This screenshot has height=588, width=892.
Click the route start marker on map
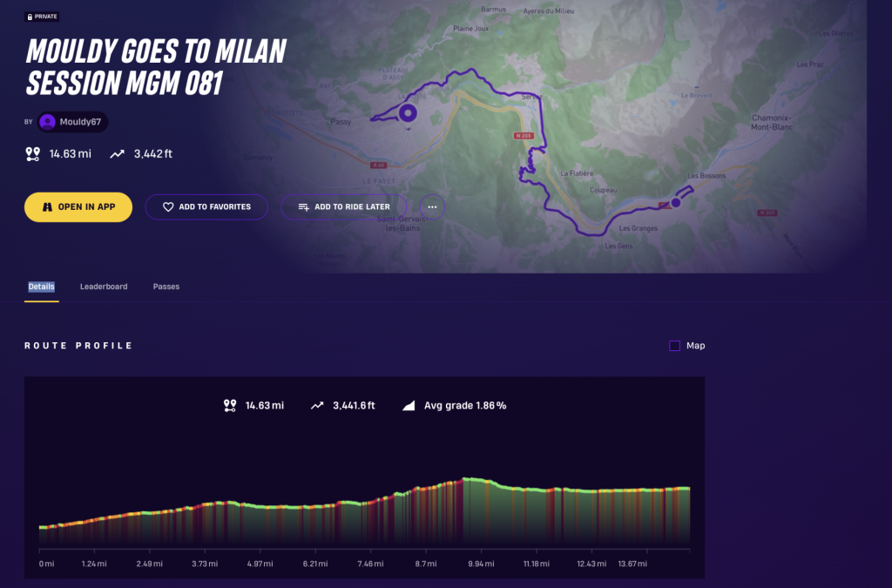[408, 113]
